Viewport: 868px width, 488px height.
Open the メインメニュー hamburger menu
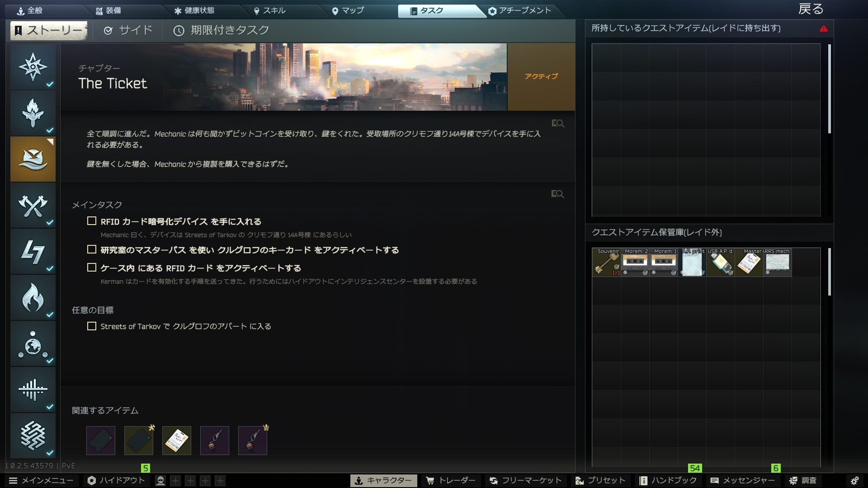click(41, 480)
